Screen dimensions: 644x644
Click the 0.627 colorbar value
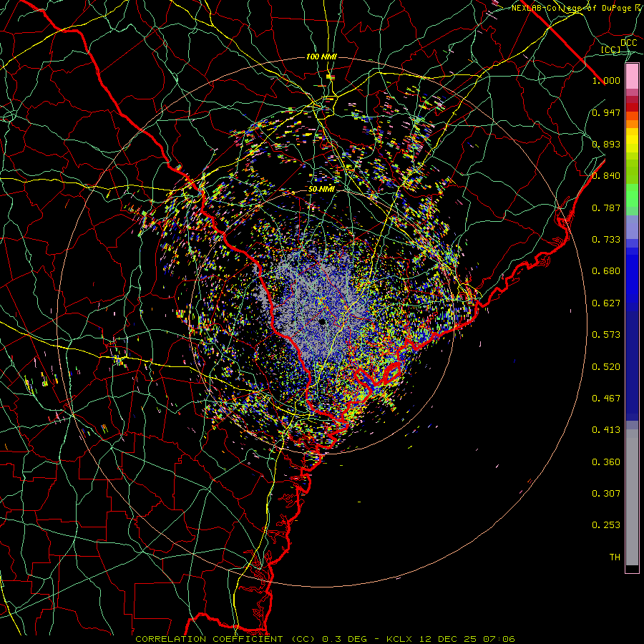(x=606, y=303)
